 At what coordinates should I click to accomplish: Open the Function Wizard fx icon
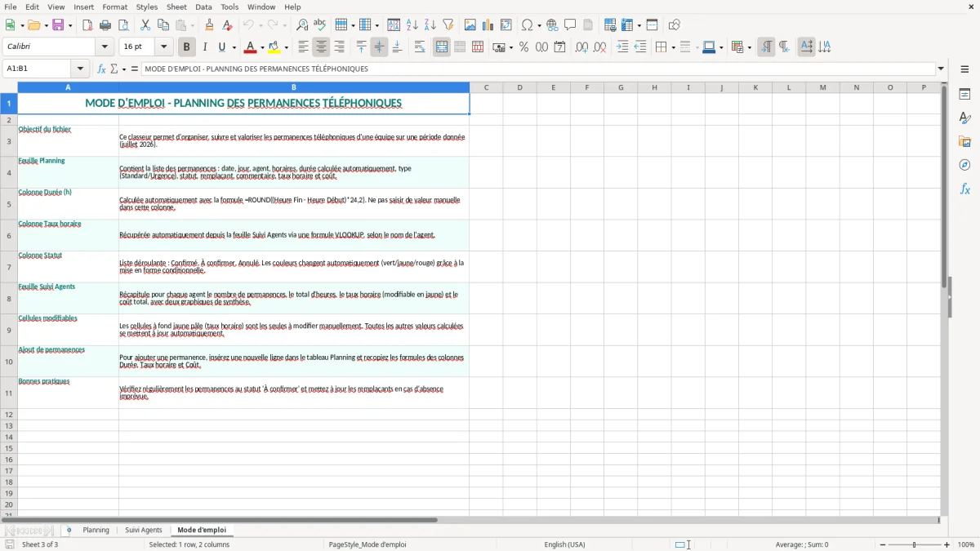click(102, 69)
